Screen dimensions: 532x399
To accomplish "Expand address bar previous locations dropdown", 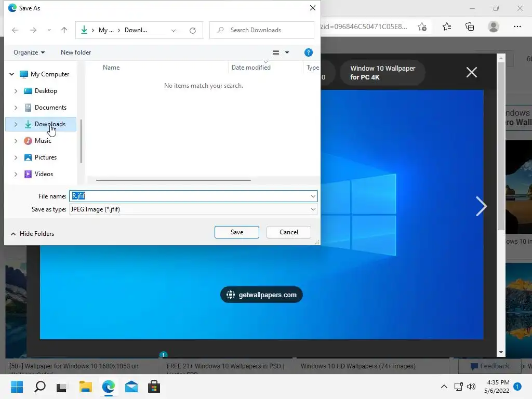I will pos(174,31).
